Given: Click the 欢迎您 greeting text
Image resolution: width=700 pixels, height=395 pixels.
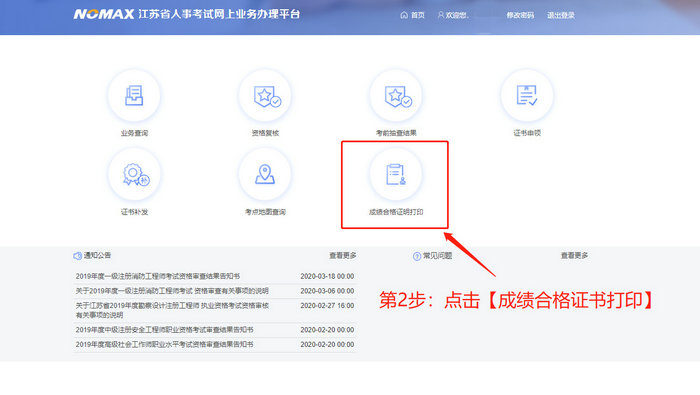Looking at the screenshot, I should pyautogui.click(x=457, y=15).
